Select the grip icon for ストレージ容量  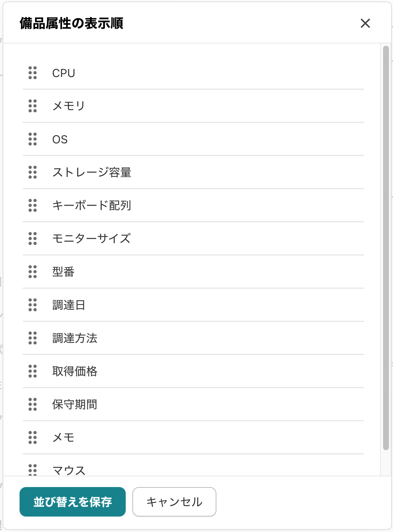[33, 172]
